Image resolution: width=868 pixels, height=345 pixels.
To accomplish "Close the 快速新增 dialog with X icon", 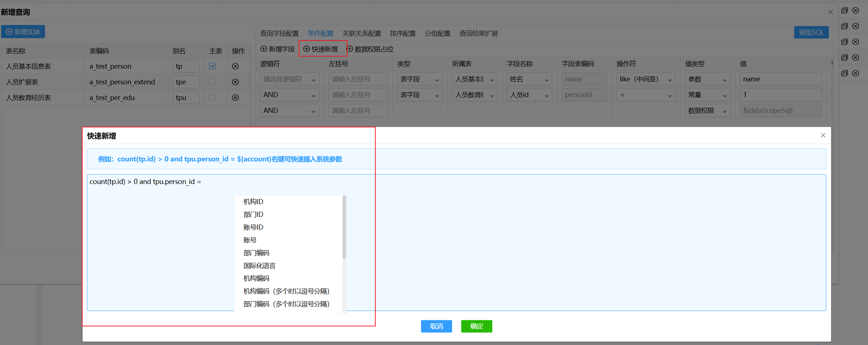I will (x=823, y=135).
